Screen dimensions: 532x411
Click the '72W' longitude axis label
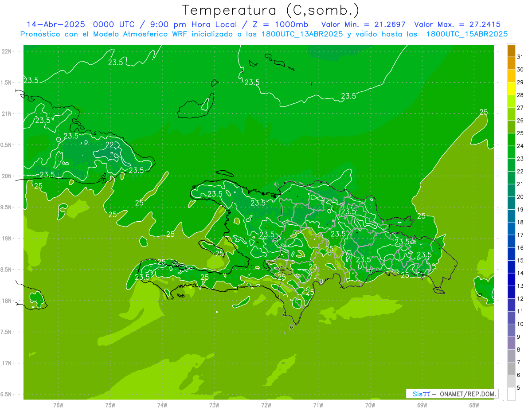point(266,405)
